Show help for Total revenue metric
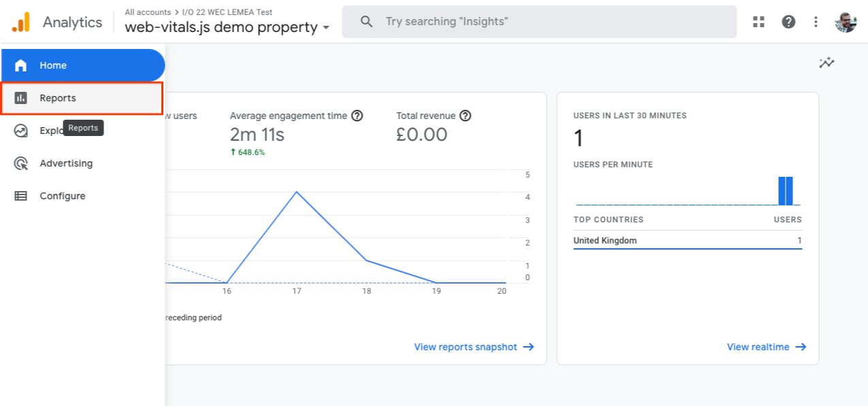 466,116
